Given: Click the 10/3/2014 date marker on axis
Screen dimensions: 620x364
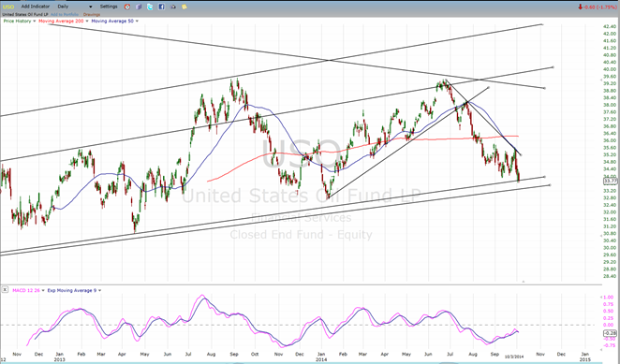Looking at the screenshot, I should point(514,357).
